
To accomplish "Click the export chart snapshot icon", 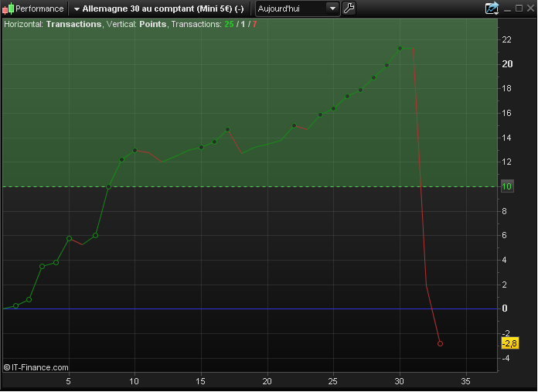I will point(492,9).
